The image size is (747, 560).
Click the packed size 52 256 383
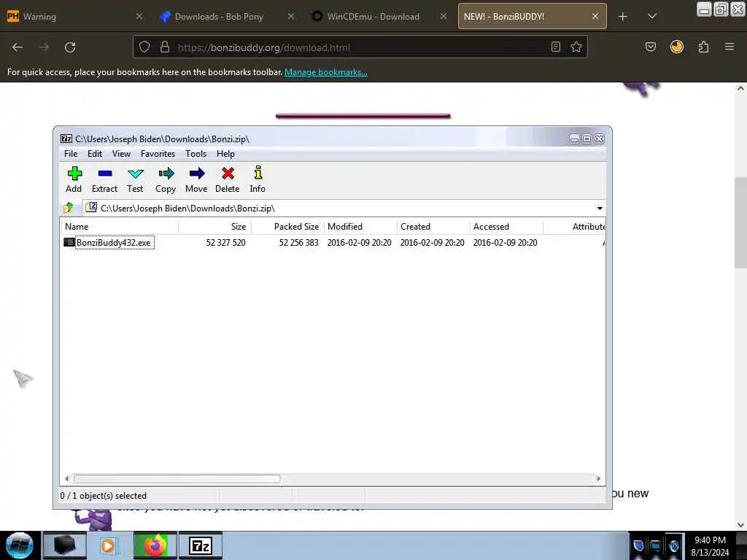coord(298,242)
